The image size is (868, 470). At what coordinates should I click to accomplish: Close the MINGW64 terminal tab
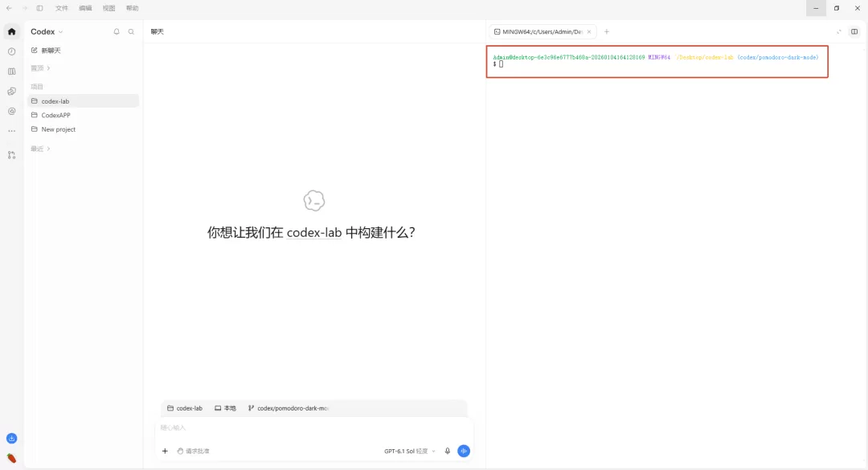589,31
